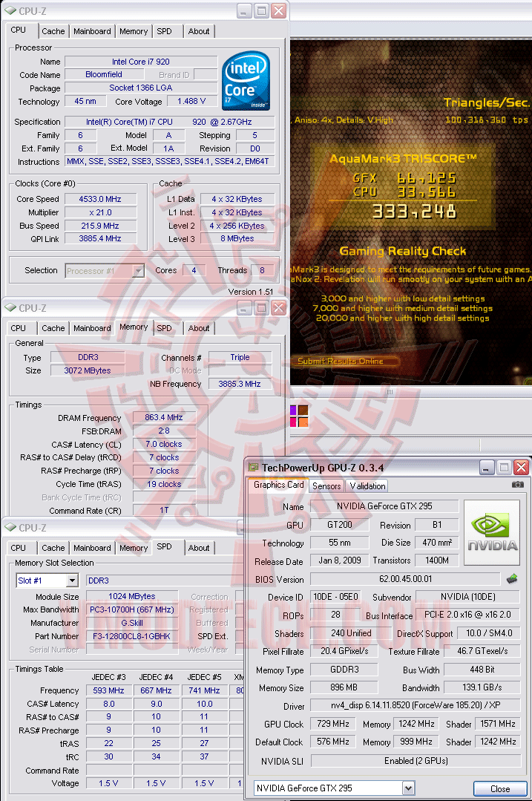The height and width of the screenshot is (801, 532).
Task: Click the Part Number F3-12800CL8-1GBHK field
Action: click(x=132, y=636)
